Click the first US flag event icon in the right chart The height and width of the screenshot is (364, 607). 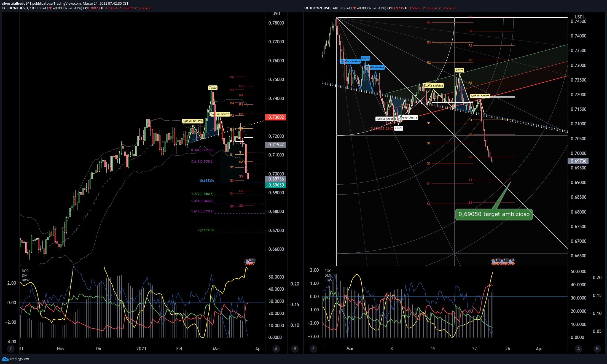tap(495, 262)
